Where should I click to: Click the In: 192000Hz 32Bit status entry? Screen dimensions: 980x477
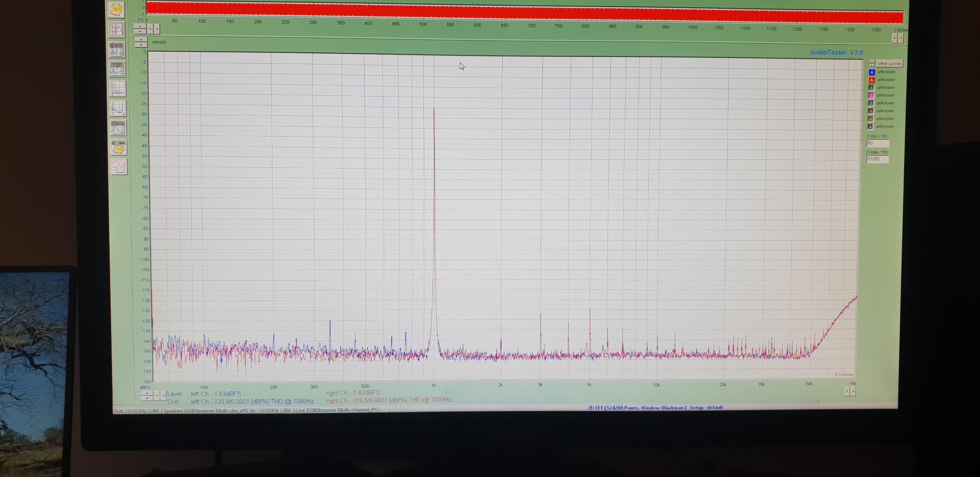[x=270, y=410]
